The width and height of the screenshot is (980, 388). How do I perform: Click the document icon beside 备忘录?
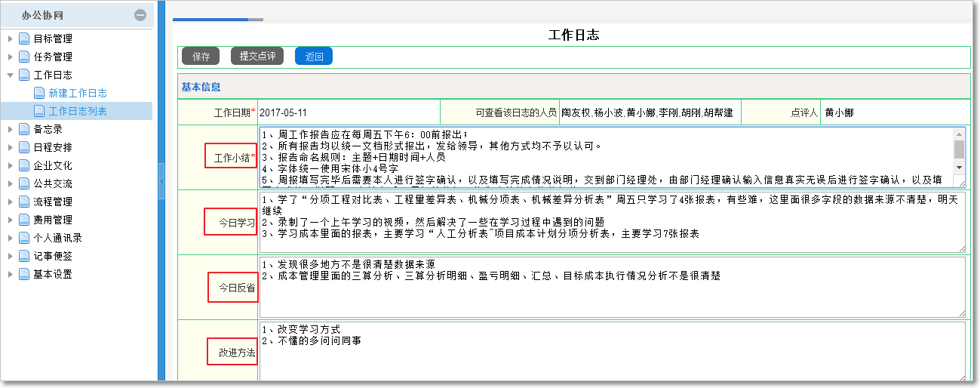click(24, 129)
